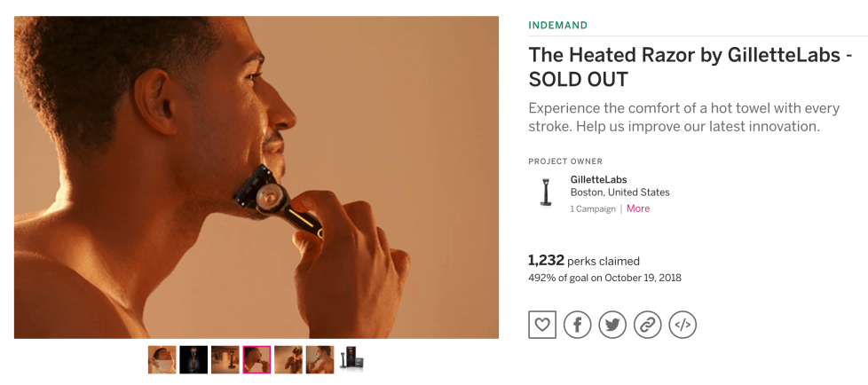Screen dimensions: 868x385
Task: Click the 1,232 perks claimed text
Action: click(583, 261)
